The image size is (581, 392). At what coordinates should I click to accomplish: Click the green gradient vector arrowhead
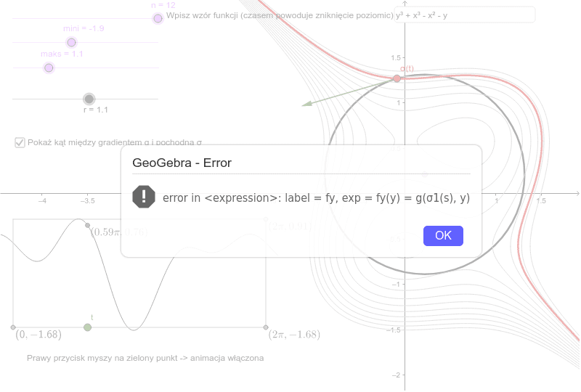[306, 104]
